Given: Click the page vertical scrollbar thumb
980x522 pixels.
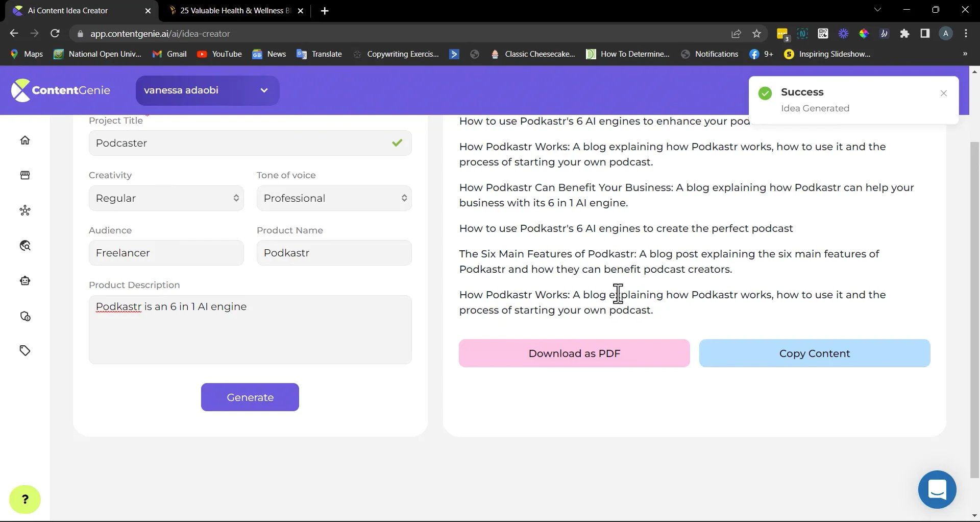Looking at the screenshot, I should 974,310.
